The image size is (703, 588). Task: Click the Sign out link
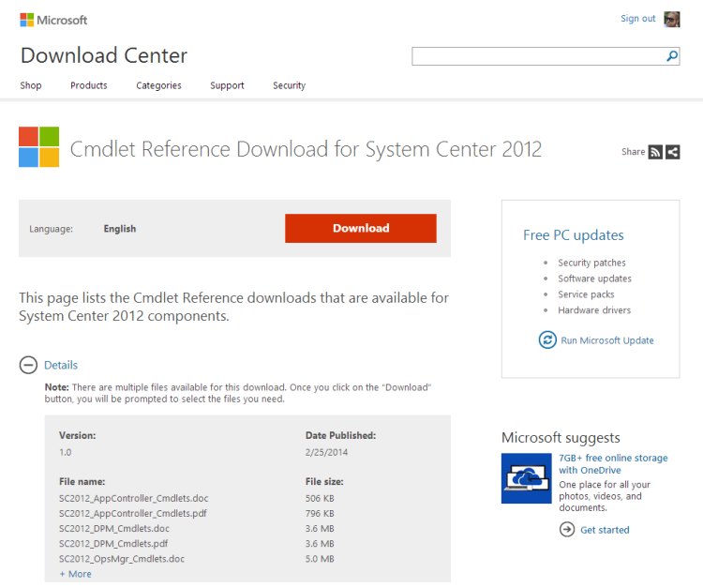638,19
